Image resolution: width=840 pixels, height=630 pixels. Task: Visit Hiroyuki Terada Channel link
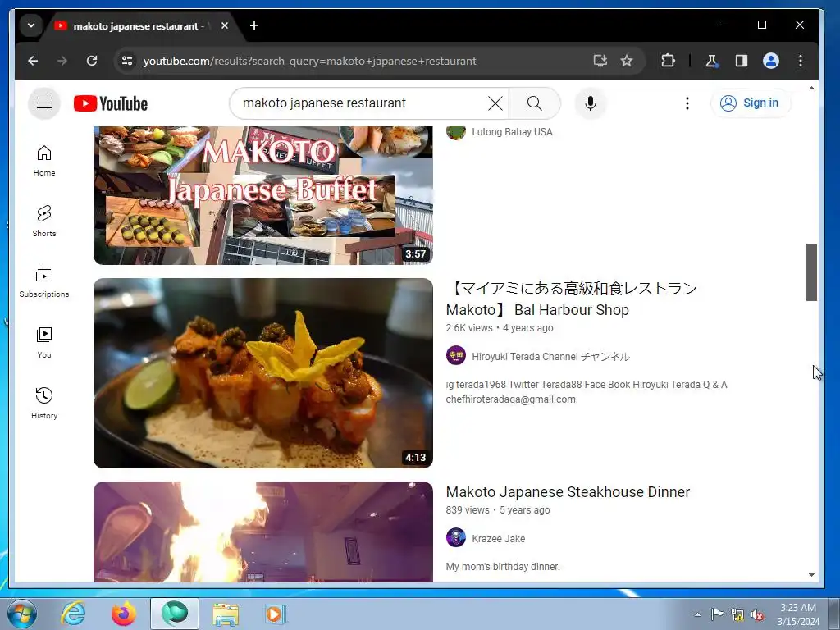550,356
